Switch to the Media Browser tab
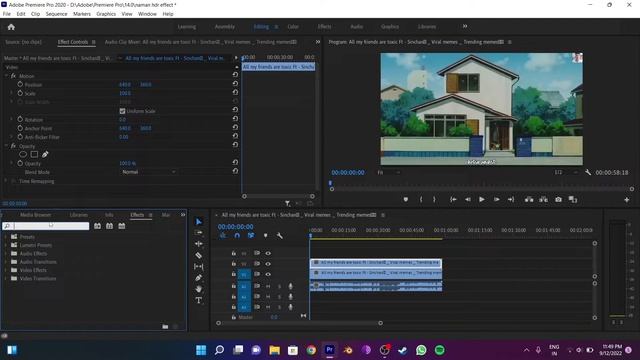 pyautogui.click(x=36, y=215)
